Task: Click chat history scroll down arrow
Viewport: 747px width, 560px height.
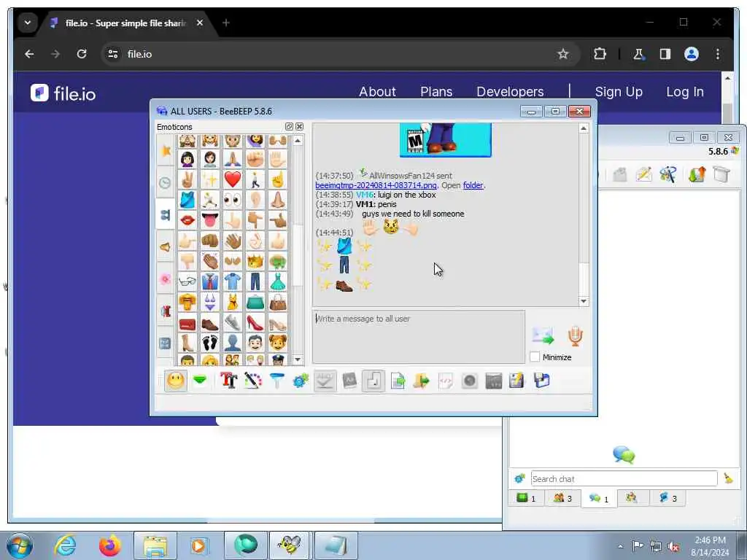Action: point(584,301)
